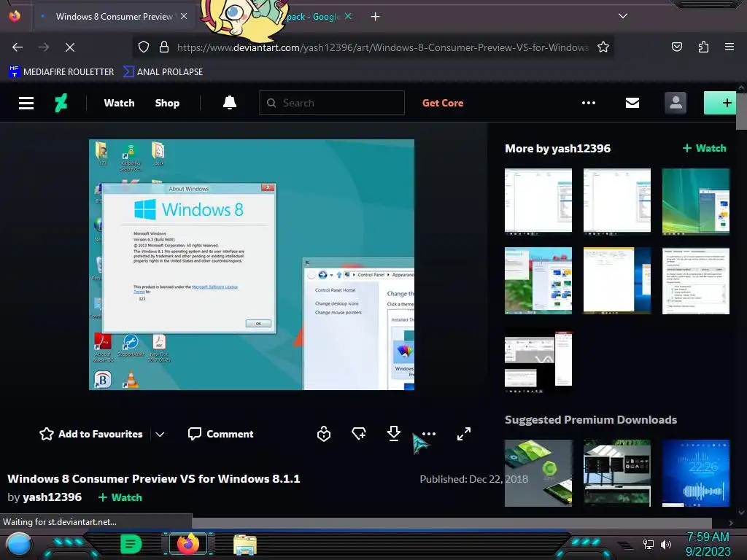Watch yash12396 from More by panel
This screenshot has height=560, width=747.
[704, 148]
